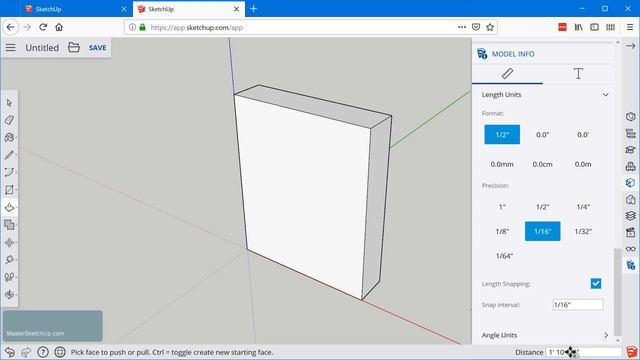Click the Untitled model name

click(x=42, y=48)
